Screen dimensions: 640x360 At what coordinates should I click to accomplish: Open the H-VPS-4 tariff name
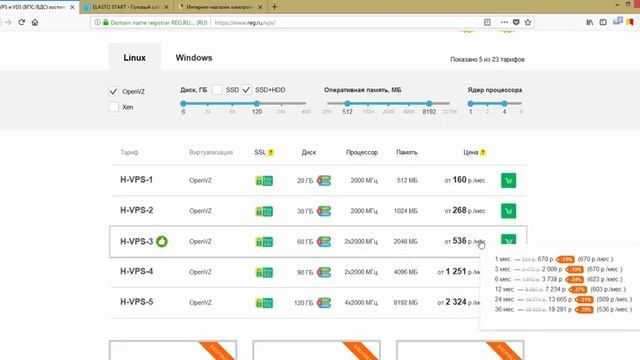[136, 271]
